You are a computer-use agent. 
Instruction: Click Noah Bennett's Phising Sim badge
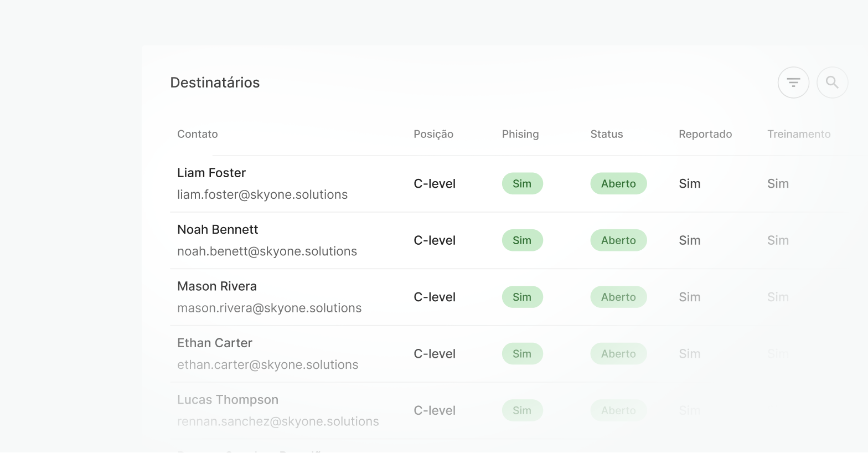(522, 240)
